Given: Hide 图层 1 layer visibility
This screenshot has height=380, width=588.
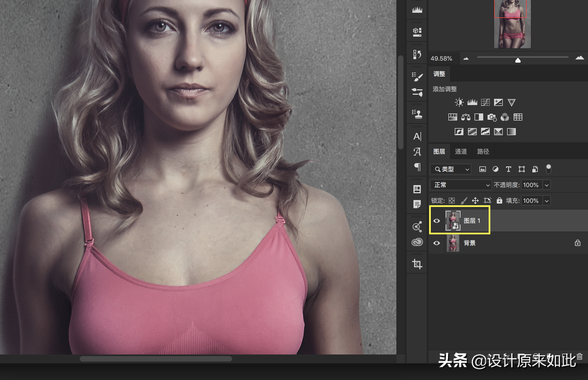Looking at the screenshot, I should [437, 221].
